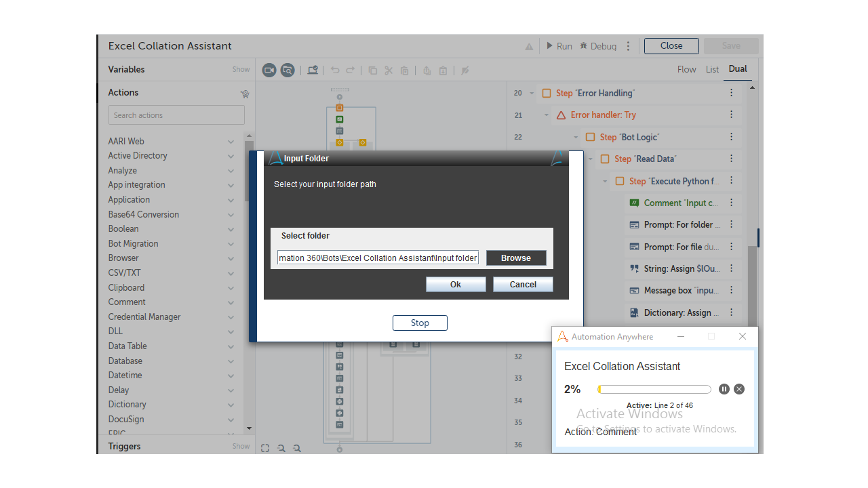Click the Credential Manager action label
The height and width of the screenshot is (488, 868).
[144, 317]
